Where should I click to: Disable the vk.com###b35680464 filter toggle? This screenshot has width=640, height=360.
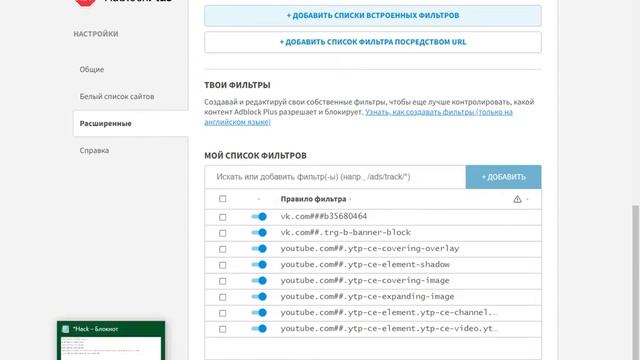[259, 217]
